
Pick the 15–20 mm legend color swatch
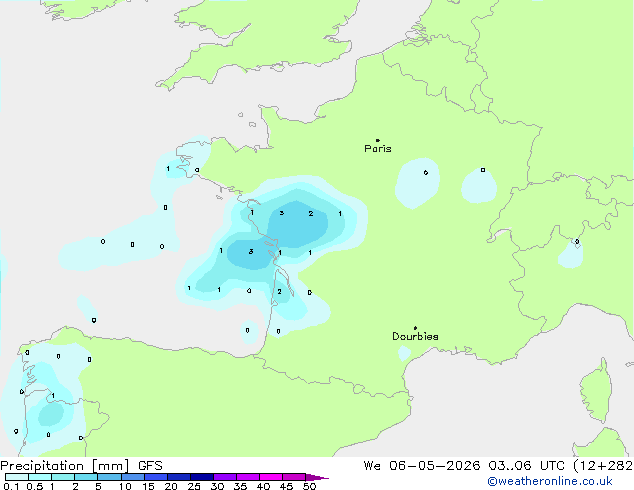tap(155, 477)
